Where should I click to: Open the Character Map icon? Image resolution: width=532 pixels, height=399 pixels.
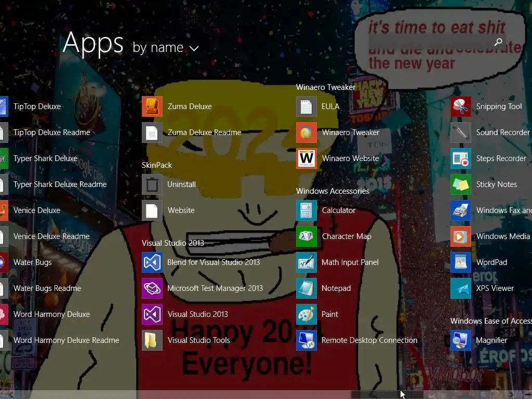[307, 236]
